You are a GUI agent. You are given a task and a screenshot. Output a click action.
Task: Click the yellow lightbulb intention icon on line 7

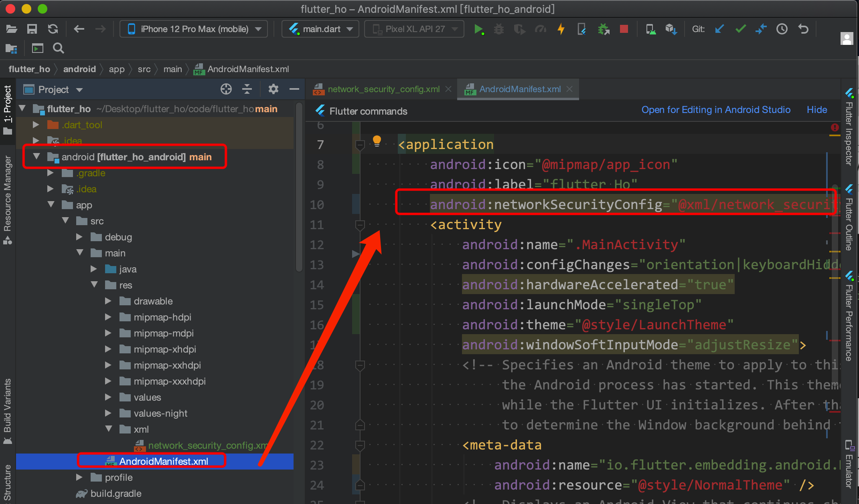(377, 141)
